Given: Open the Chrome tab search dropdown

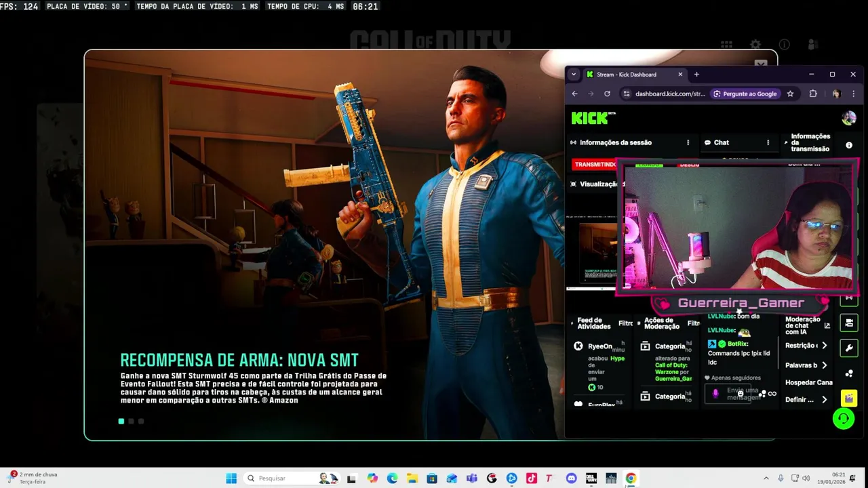Looking at the screenshot, I should [574, 75].
